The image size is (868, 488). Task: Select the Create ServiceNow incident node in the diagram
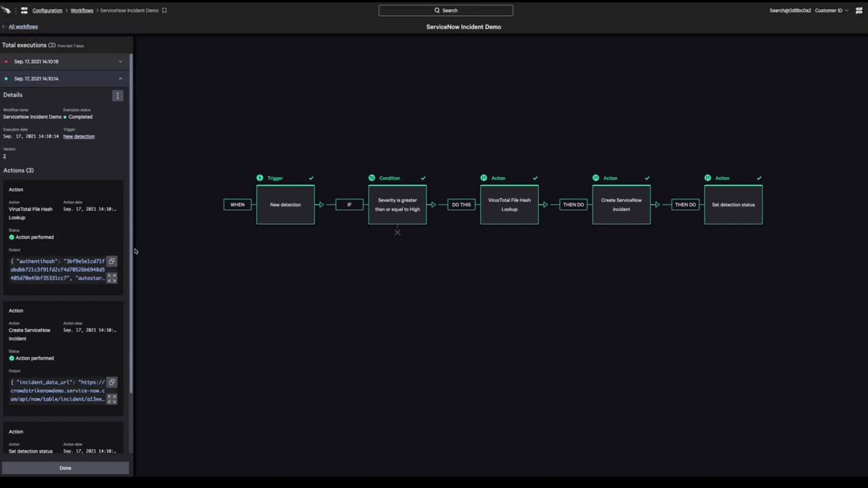point(621,205)
